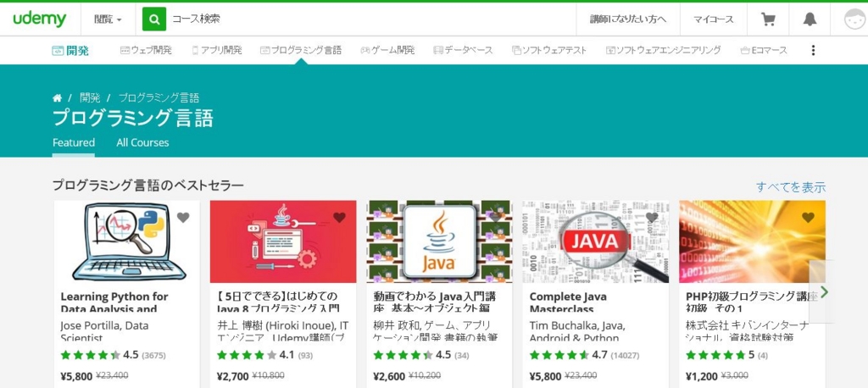The height and width of the screenshot is (388, 868).
Task: Open the アプリ開発 category
Action: [x=216, y=50]
